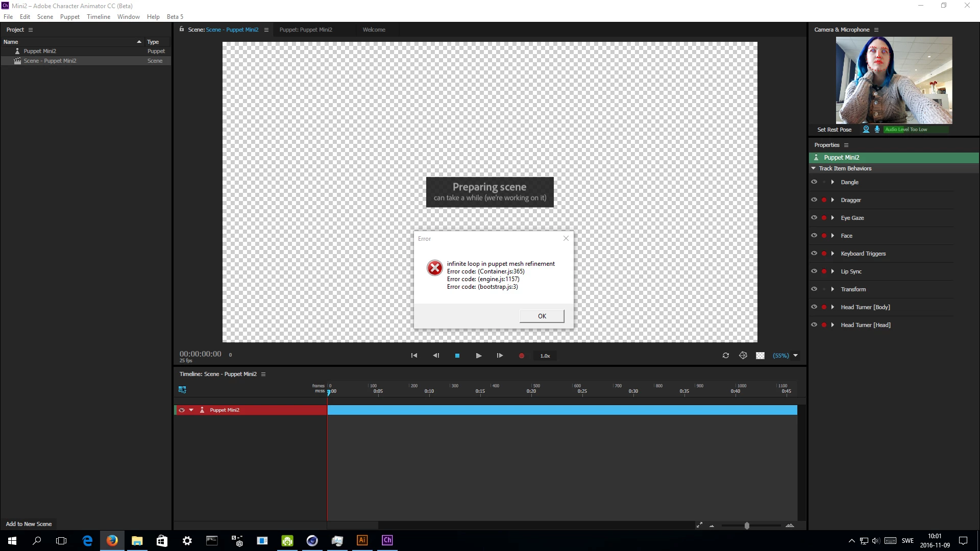980x551 pixels.
Task: Open the Properties panel menu
Action: (846, 145)
